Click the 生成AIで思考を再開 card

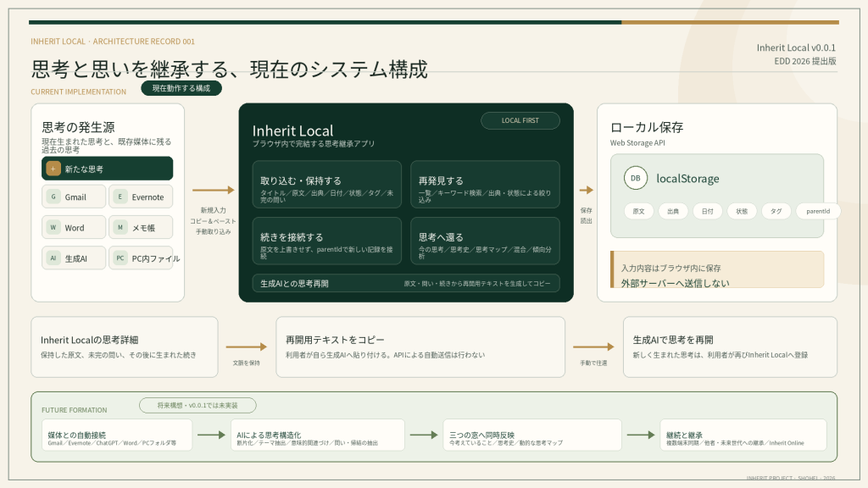(x=730, y=347)
